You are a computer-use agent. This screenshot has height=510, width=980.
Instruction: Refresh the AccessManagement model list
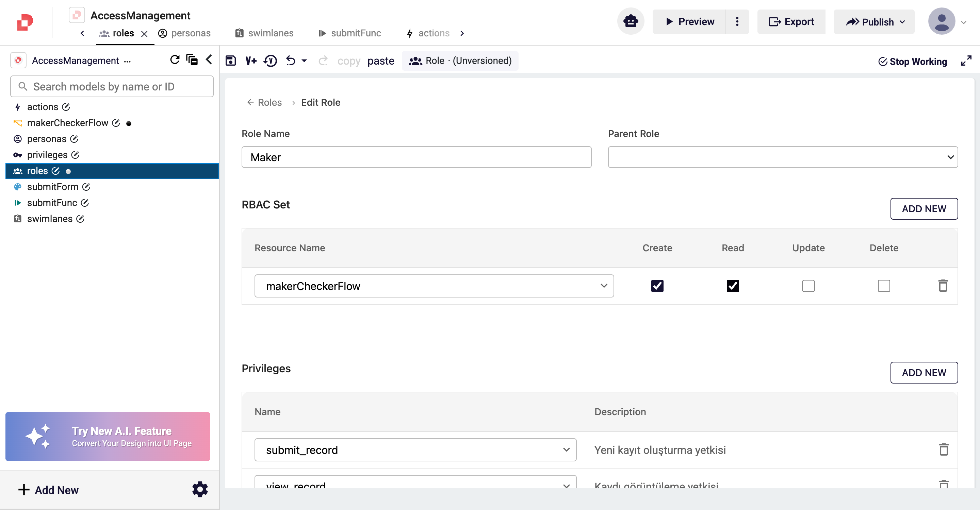(x=175, y=60)
